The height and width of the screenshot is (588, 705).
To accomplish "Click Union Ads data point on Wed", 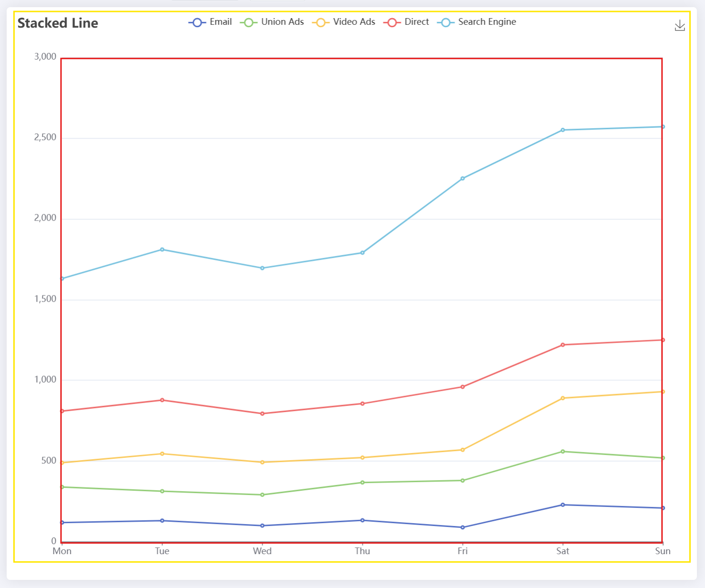I will [x=262, y=495].
